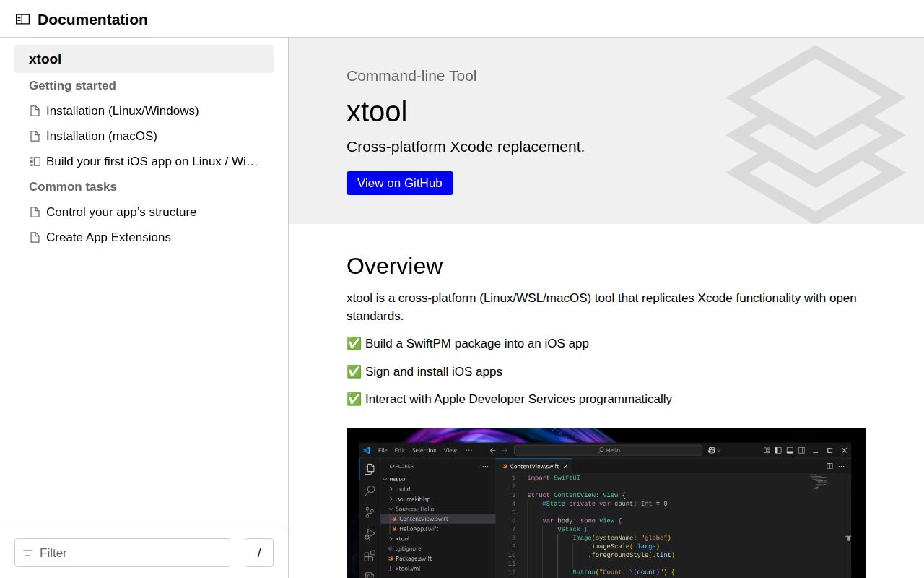924x578 pixels.
Task: Click the slash shortcut key button
Action: [x=259, y=553]
